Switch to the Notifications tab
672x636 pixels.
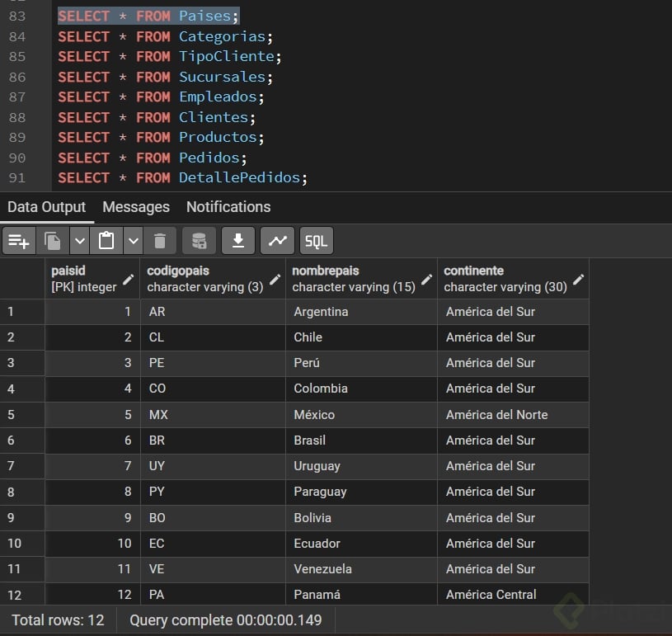pyautogui.click(x=228, y=207)
